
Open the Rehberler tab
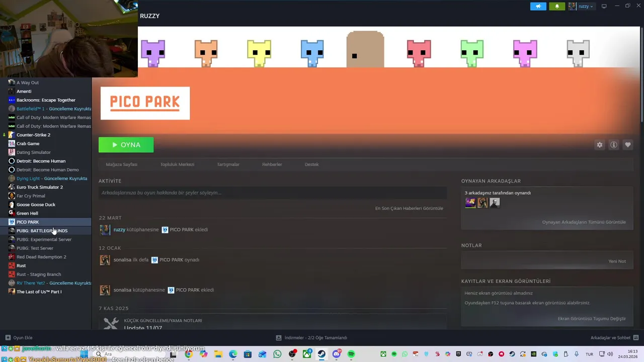click(x=272, y=164)
